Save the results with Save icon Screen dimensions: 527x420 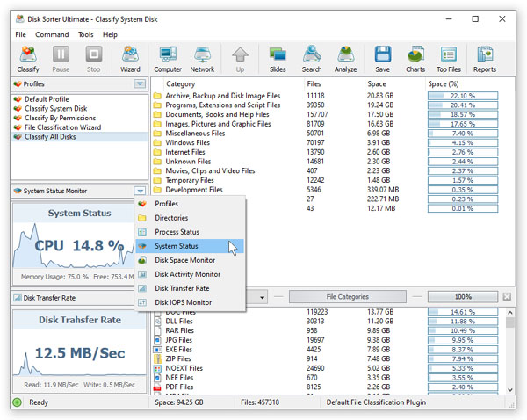point(382,59)
